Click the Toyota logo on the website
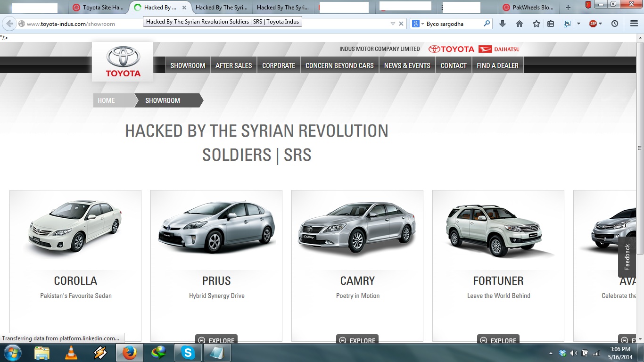Viewport: 644px width, 362px height. point(123,62)
